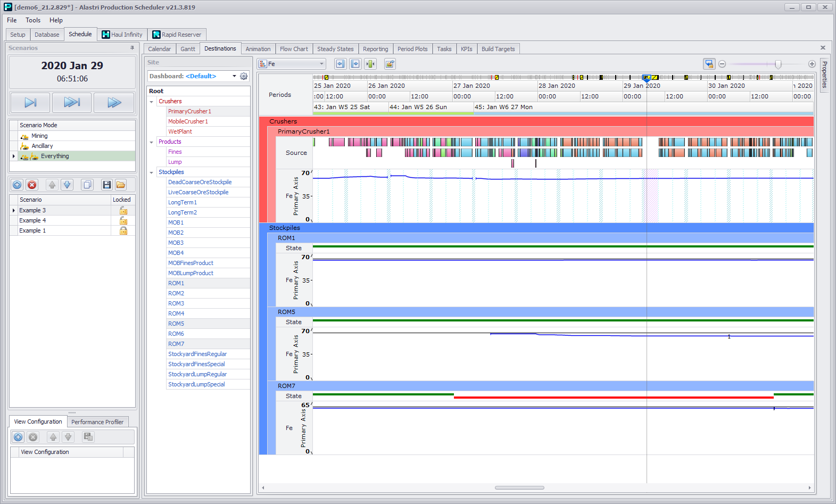Toggle the chart tooltip lock button
836x504 pixels.
709,64
